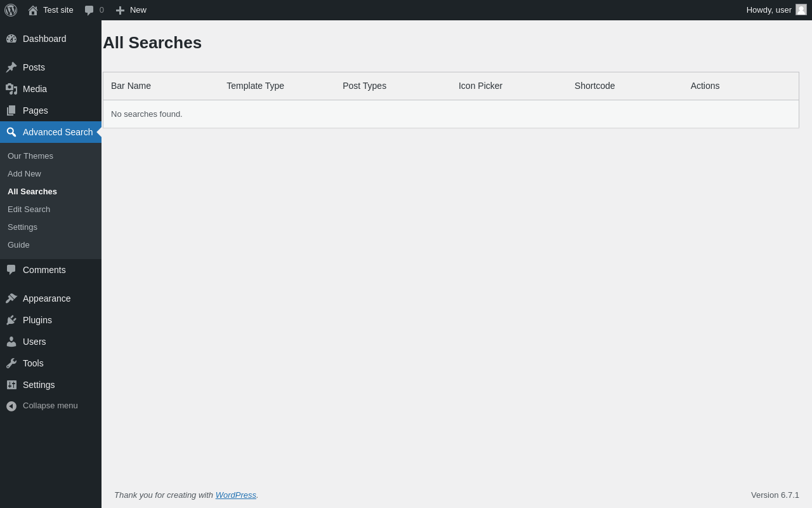Click the Test site name link
812x508 pixels.
point(58,10)
